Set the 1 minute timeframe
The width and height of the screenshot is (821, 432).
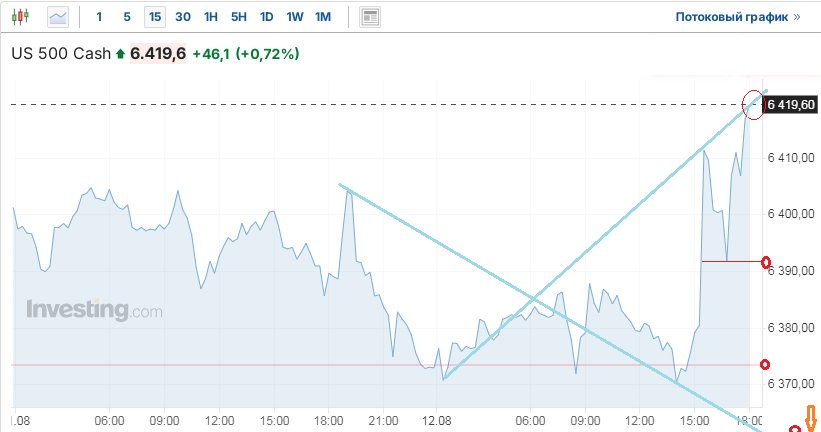click(98, 17)
